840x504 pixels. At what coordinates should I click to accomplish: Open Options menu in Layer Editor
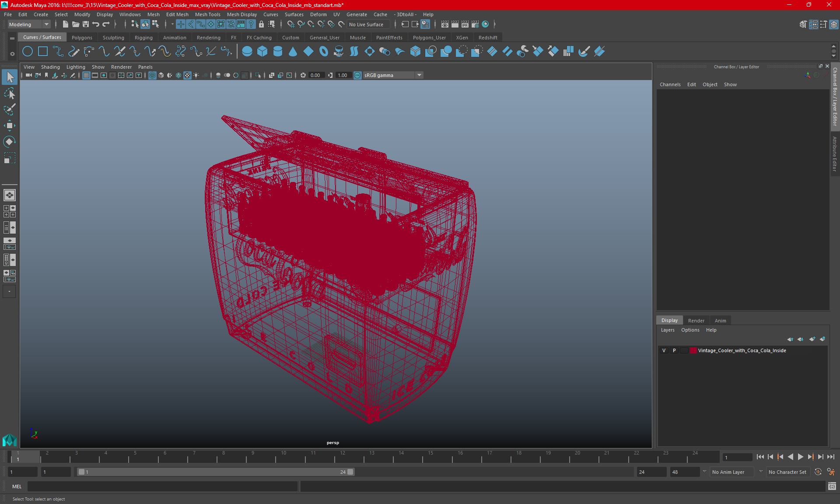coord(690,330)
